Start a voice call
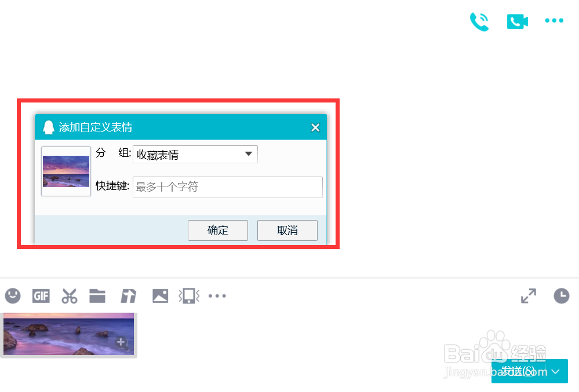Screen dimensions: 579x392 pyautogui.click(x=479, y=21)
